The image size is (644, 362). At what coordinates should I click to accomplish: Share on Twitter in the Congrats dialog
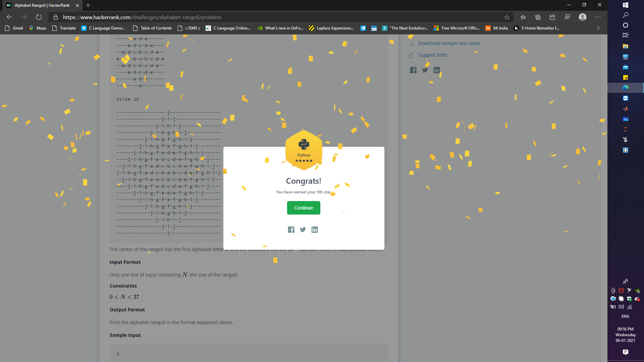click(303, 230)
